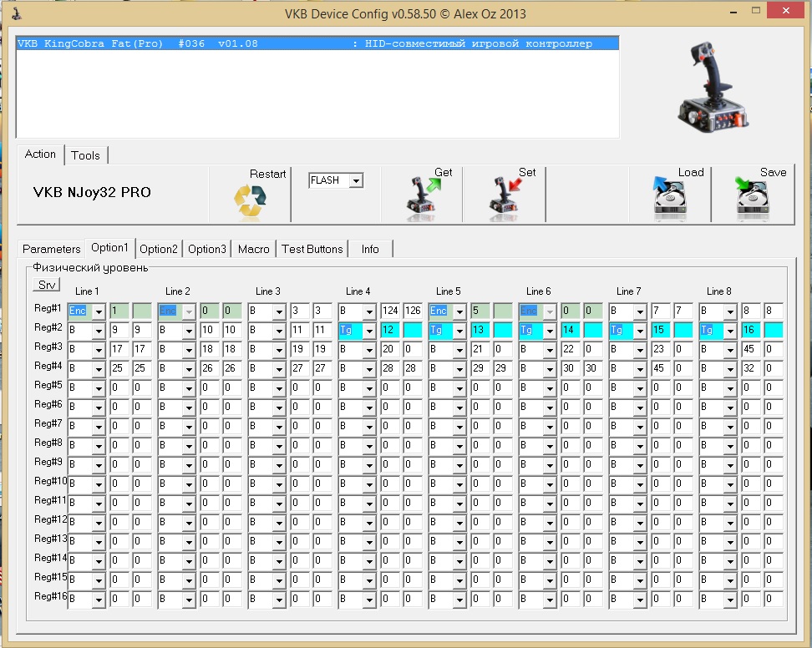Open the Reg#2 Line 8 Tg dropdown
Image resolution: width=812 pixels, height=648 pixels.
coord(730,330)
